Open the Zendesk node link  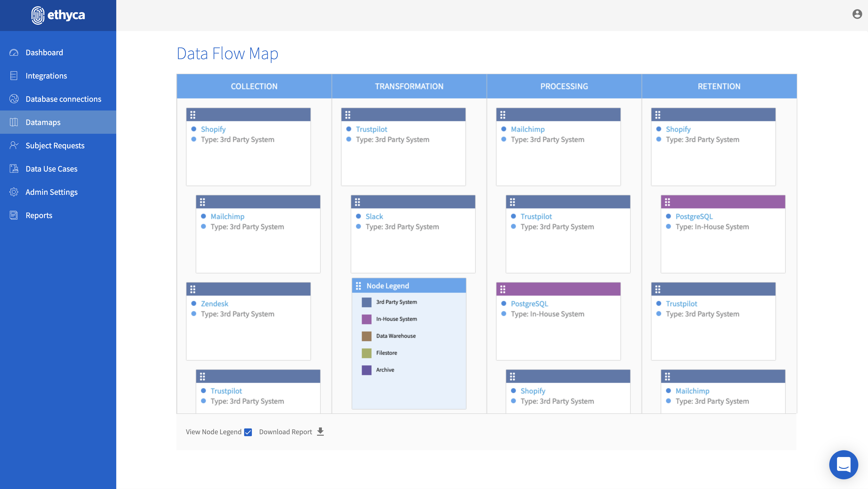214,304
